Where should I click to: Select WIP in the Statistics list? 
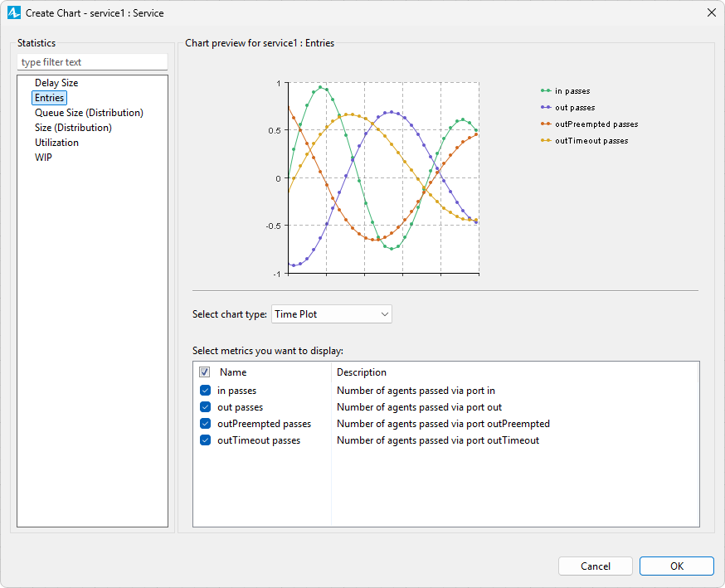tap(43, 158)
